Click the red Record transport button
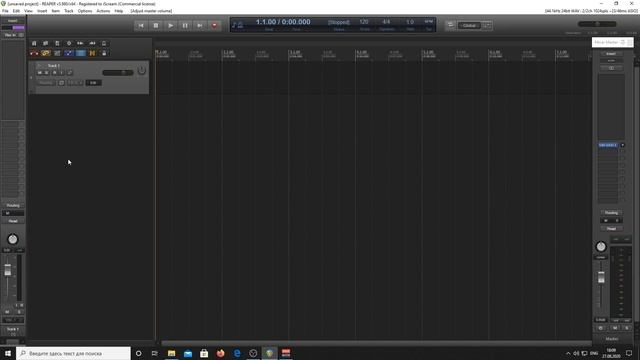640x360 pixels. pyautogui.click(x=215, y=25)
